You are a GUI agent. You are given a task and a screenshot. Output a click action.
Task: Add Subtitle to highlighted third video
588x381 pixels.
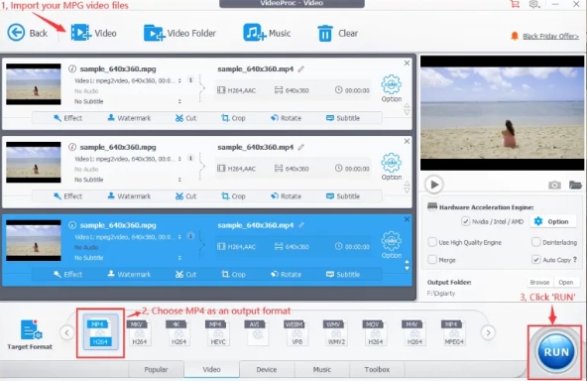[343, 275]
